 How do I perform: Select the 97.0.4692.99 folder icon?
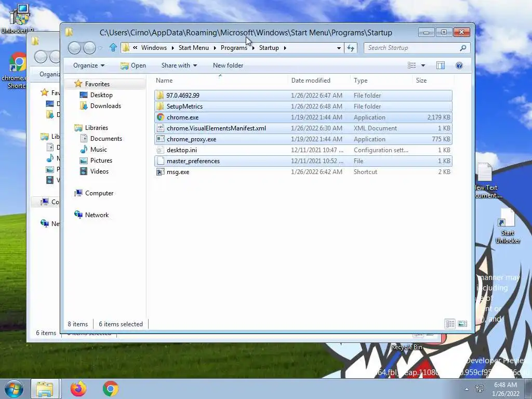[161, 96]
